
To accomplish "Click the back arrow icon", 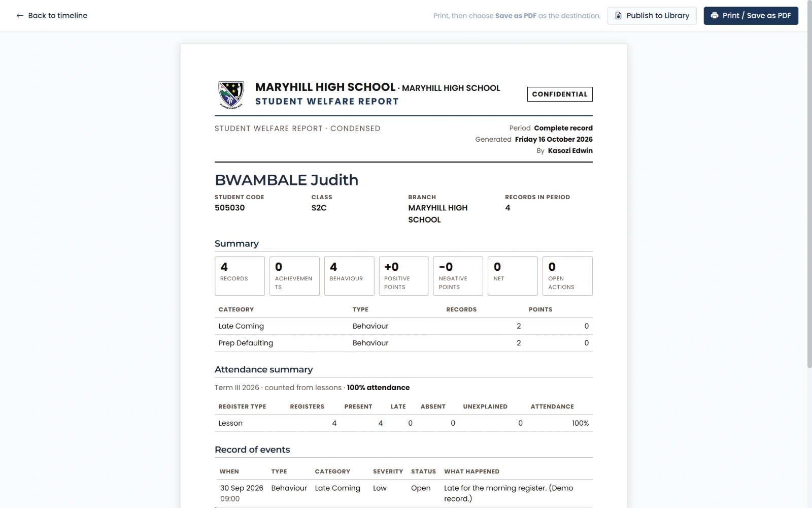I will [20, 16].
